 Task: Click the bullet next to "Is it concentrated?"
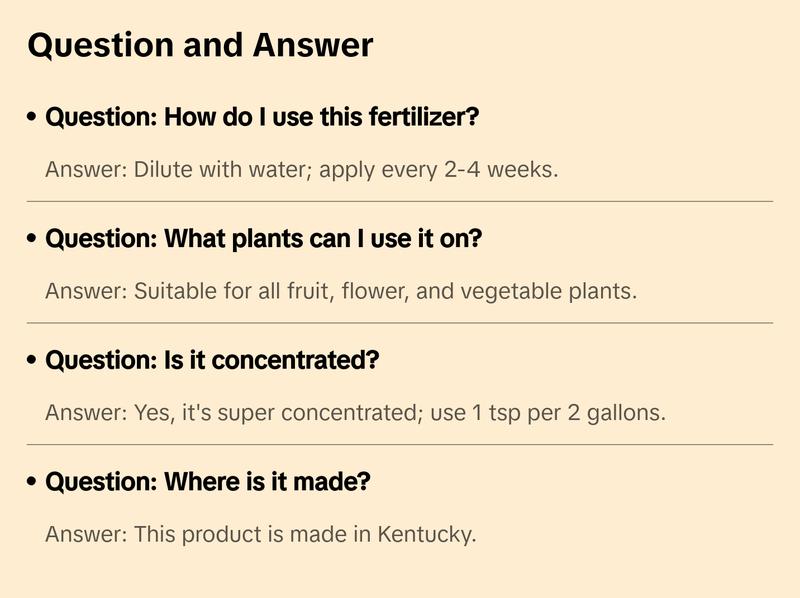(x=33, y=361)
